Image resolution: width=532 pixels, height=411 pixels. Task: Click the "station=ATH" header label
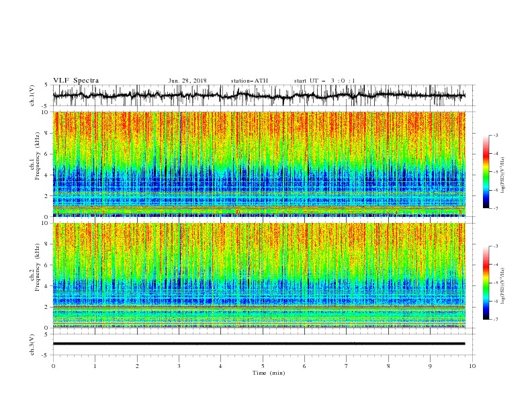tap(249, 81)
